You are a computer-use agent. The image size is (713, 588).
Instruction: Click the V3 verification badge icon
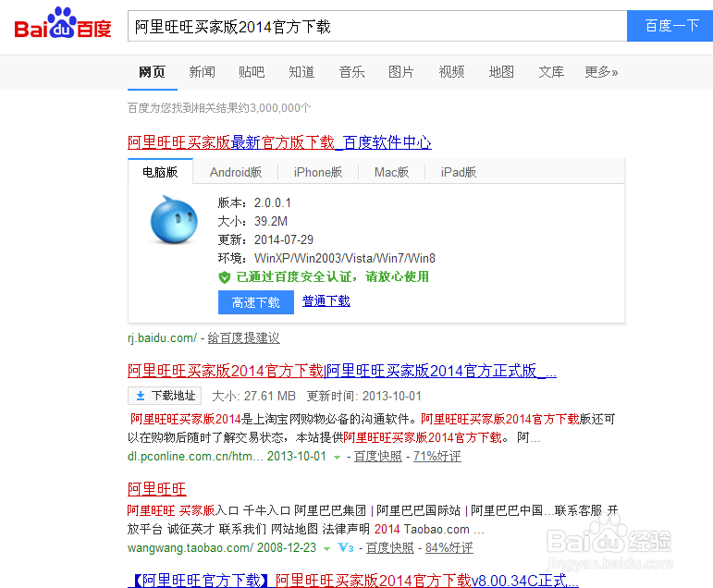click(x=346, y=547)
